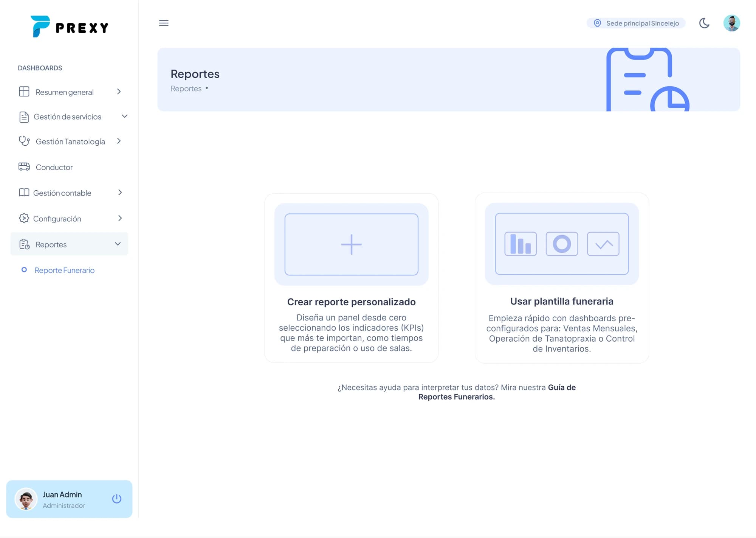Click Juan Admin profile picture

[26, 499]
